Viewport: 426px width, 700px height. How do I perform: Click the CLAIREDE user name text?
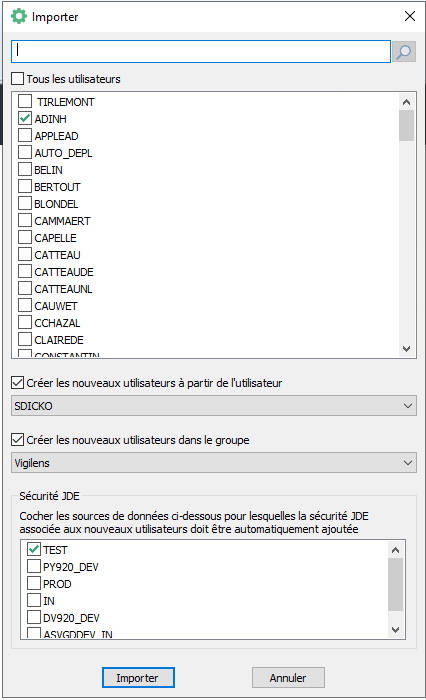pos(59,340)
